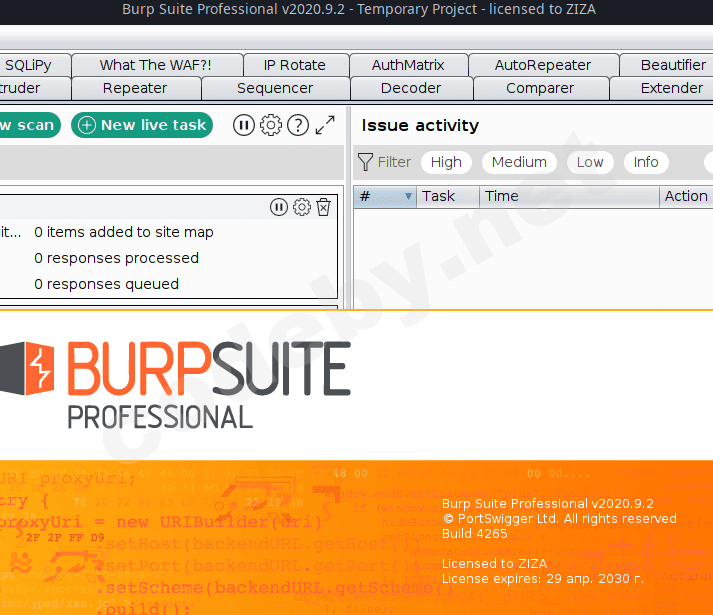The width and height of the screenshot is (713, 615).
Task: Delete the live task with trash icon
Action: tap(323, 207)
